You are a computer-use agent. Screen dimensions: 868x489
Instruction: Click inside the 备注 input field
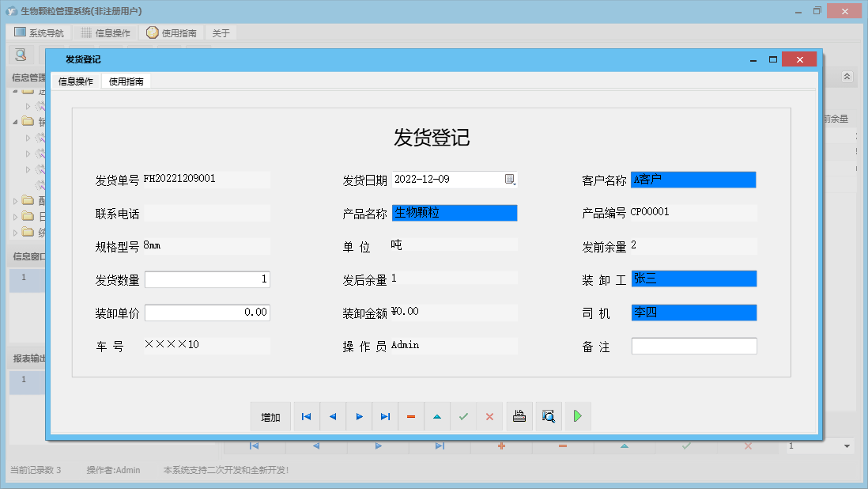tap(693, 345)
